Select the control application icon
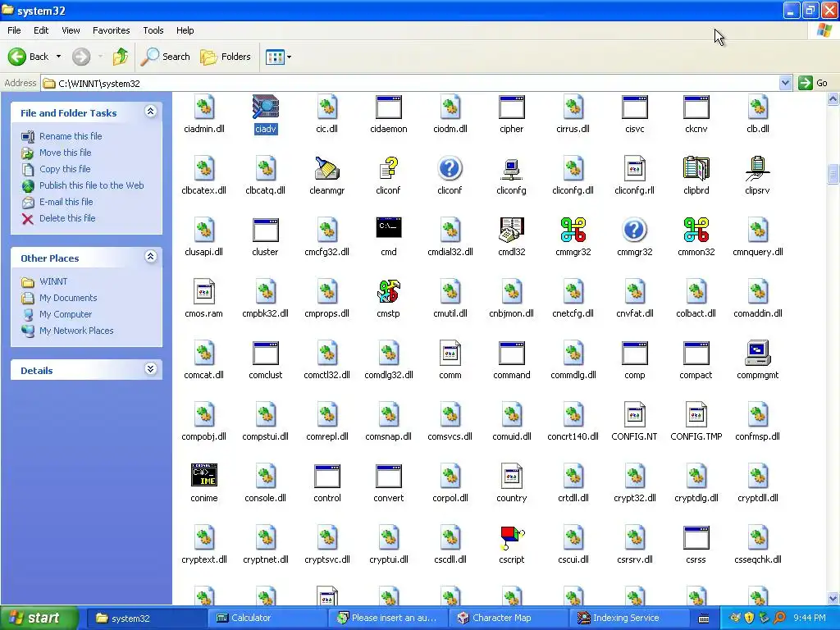This screenshot has height=630, width=840. pos(326,477)
